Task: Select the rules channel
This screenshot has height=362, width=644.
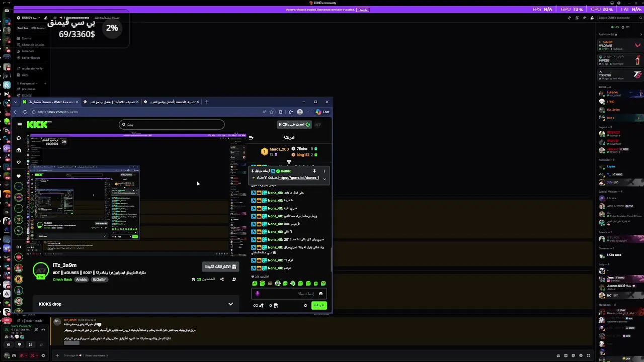Action: [x=25, y=75]
